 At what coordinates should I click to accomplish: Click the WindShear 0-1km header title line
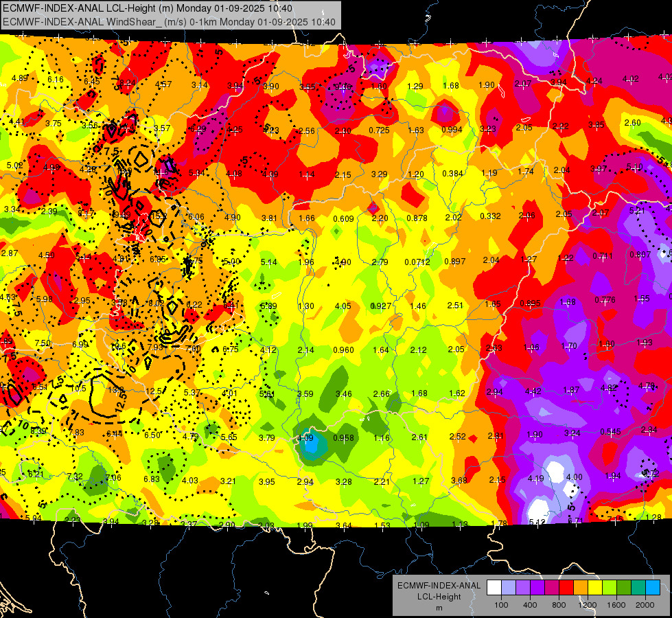click(169, 22)
